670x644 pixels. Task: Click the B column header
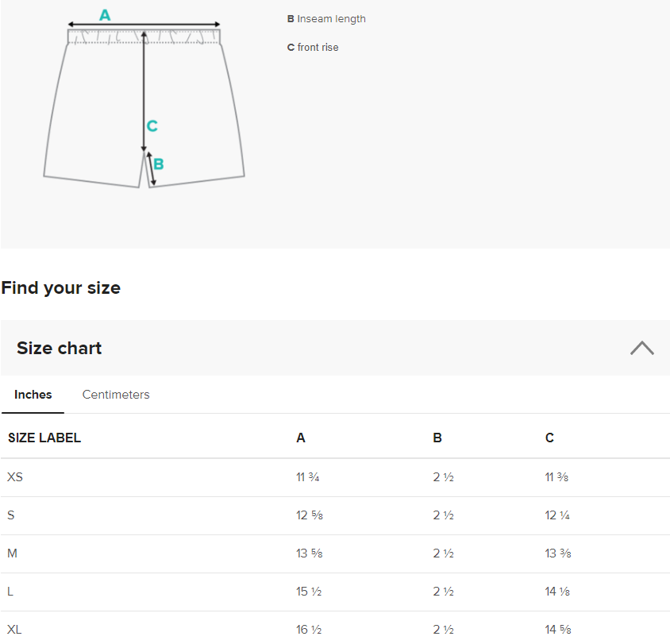(x=437, y=438)
